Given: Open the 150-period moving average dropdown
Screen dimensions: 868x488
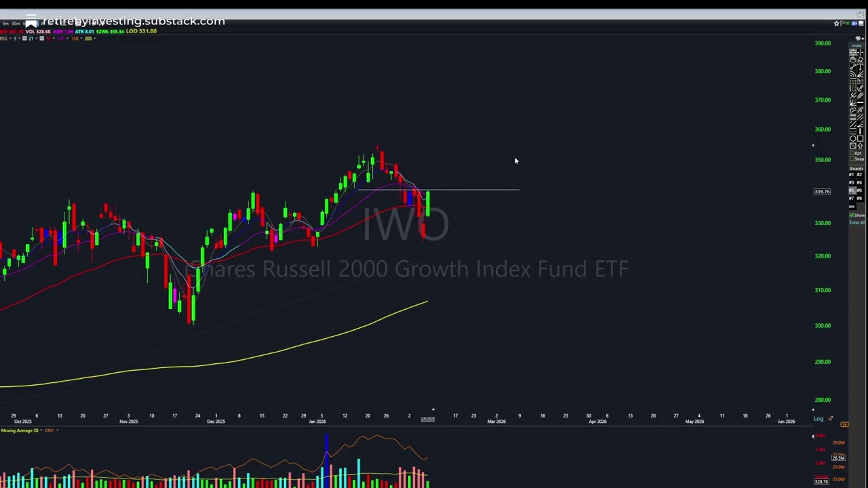Looking at the screenshot, I should click(81, 39).
